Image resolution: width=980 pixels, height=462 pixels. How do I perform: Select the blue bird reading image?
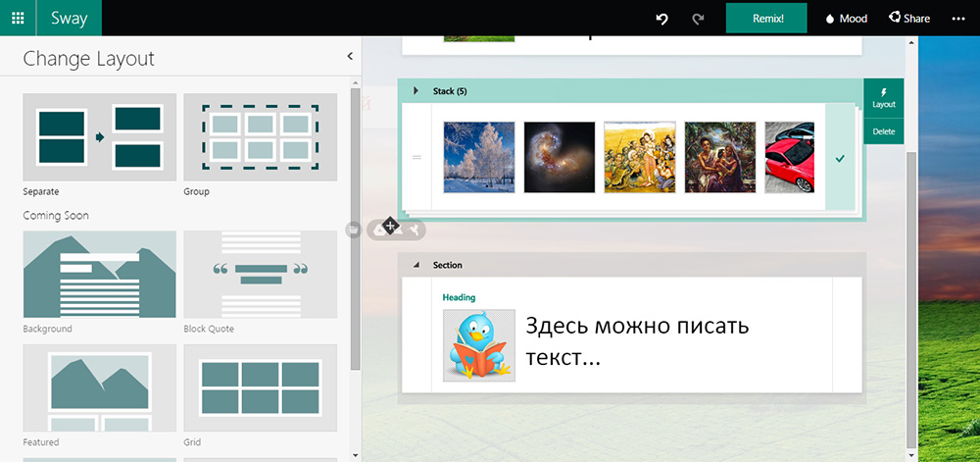tap(479, 345)
